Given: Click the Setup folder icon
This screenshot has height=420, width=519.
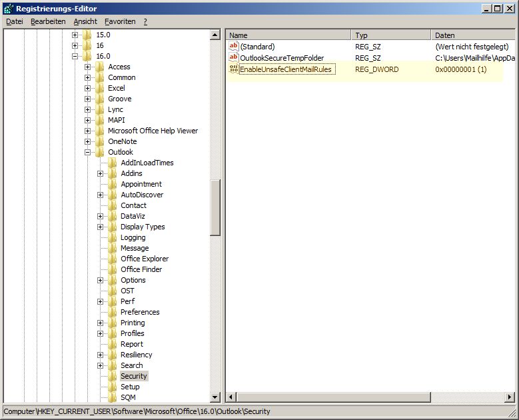Looking at the screenshot, I should click(113, 387).
